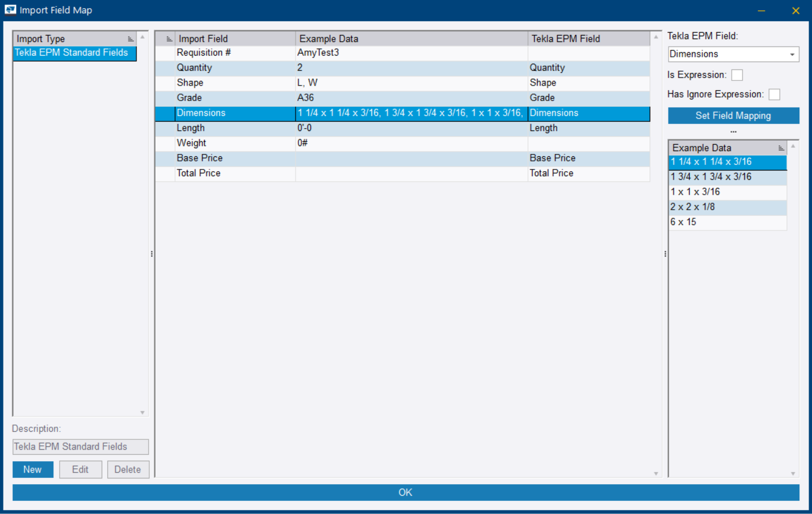The width and height of the screenshot is (812, 514).
Task: Click the Import Type column header
Action: (x=75, y=38)
